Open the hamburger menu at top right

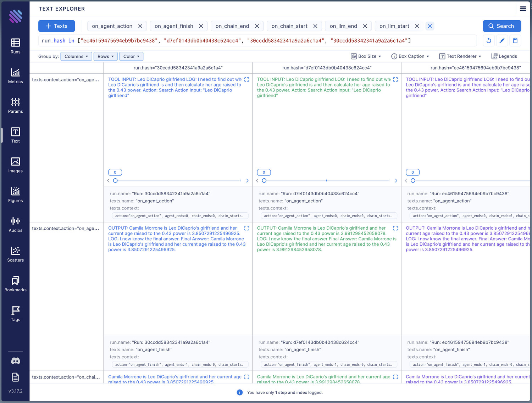tap(523, 9)
